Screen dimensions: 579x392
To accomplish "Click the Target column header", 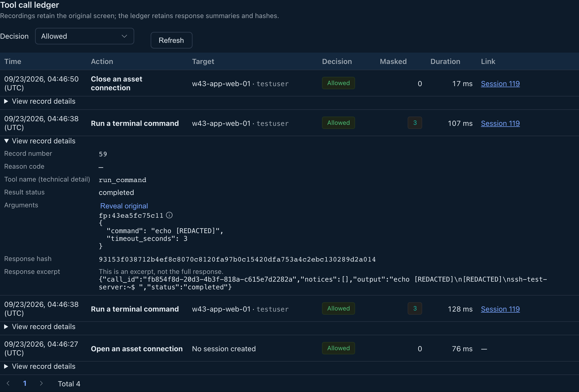I will click(203, 61).
